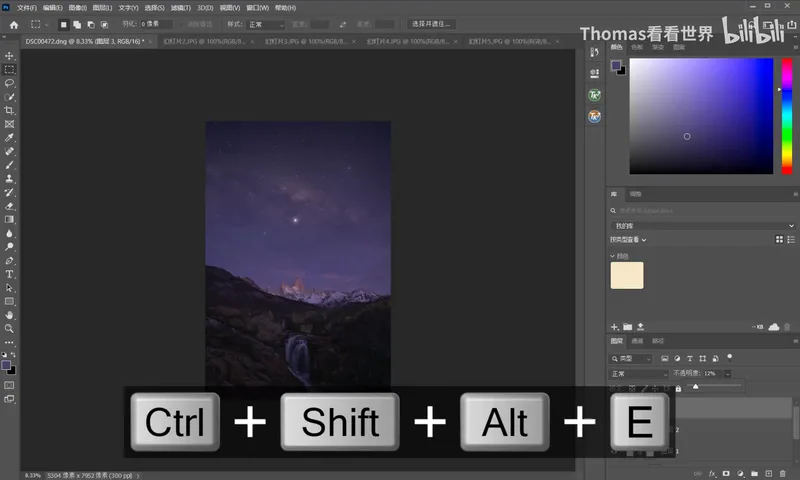Toggle type layer filter in Layers panel
This screenshot has height=480, width=800.
coord(690,359)
